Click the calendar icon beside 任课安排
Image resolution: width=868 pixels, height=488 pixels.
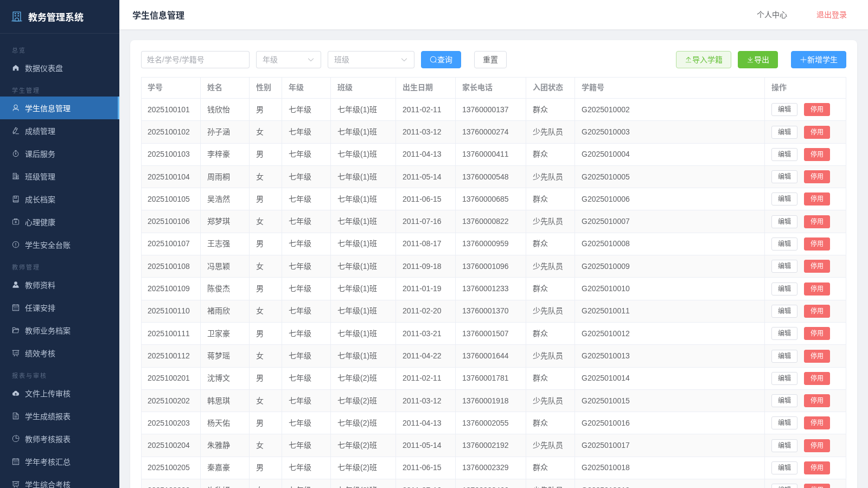(x=16, y=308)
